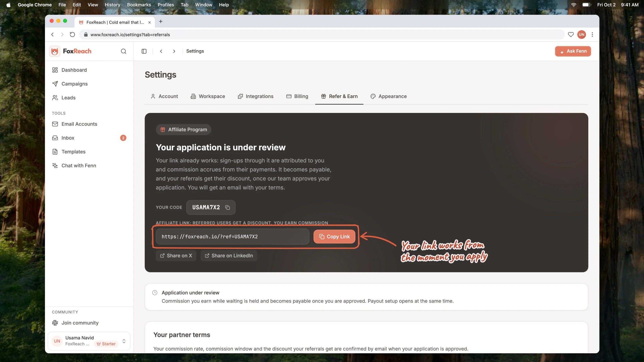Viewport: 644px width, 362px height.
Task: Click the browser back arrow
Action: [x=53, y=34]
